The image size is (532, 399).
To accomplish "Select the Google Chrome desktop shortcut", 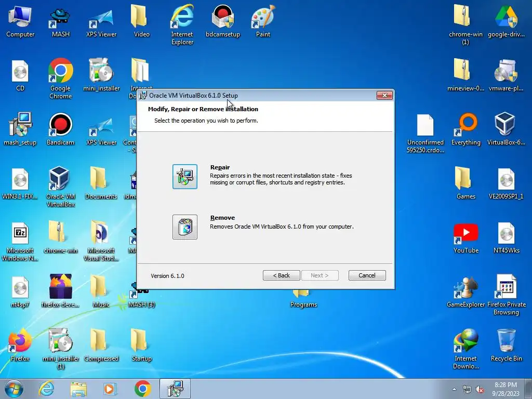I will (60, 79).
